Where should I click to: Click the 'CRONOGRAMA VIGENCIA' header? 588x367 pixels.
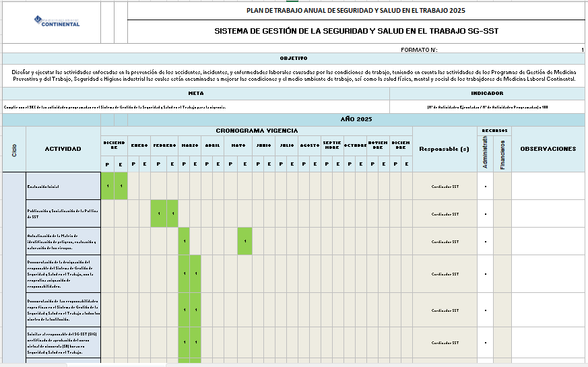click(x=256, y=131)
